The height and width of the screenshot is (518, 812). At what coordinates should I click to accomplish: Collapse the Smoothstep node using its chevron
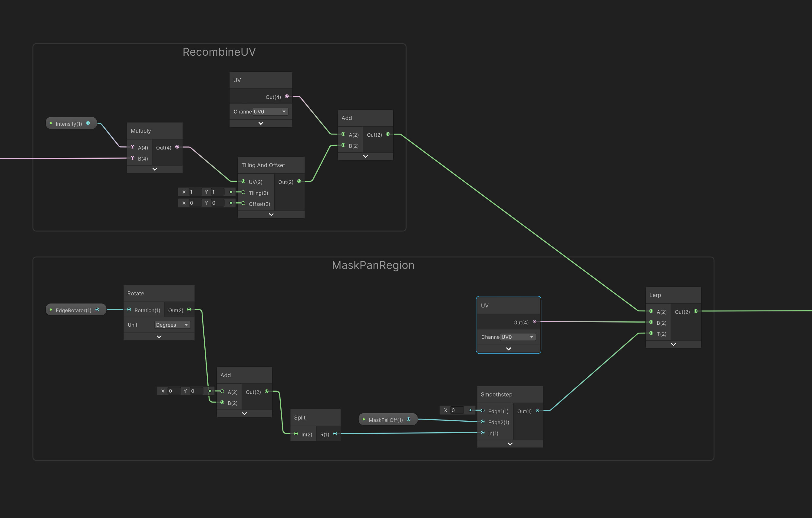coord(510,444)
